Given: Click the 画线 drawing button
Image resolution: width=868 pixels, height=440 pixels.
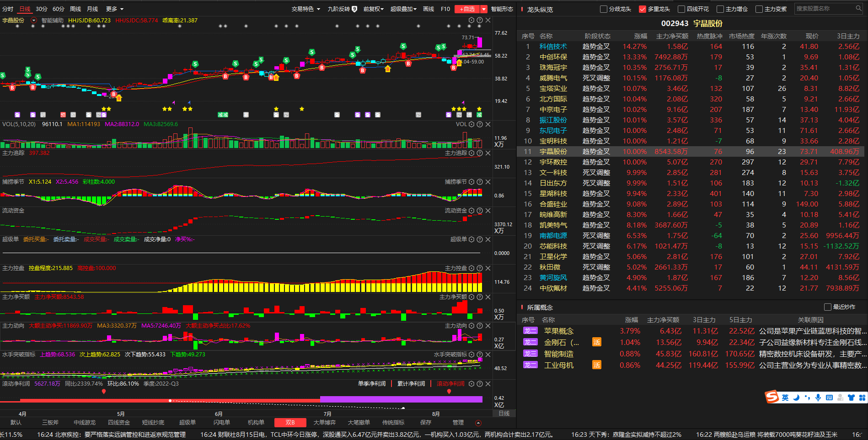Looking at the screenshot, I should coord(429,9).
